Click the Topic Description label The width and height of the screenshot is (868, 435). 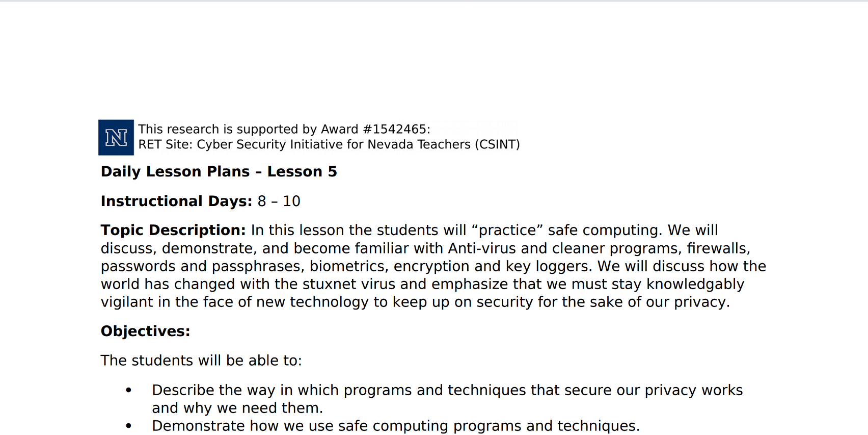[173, 231]
